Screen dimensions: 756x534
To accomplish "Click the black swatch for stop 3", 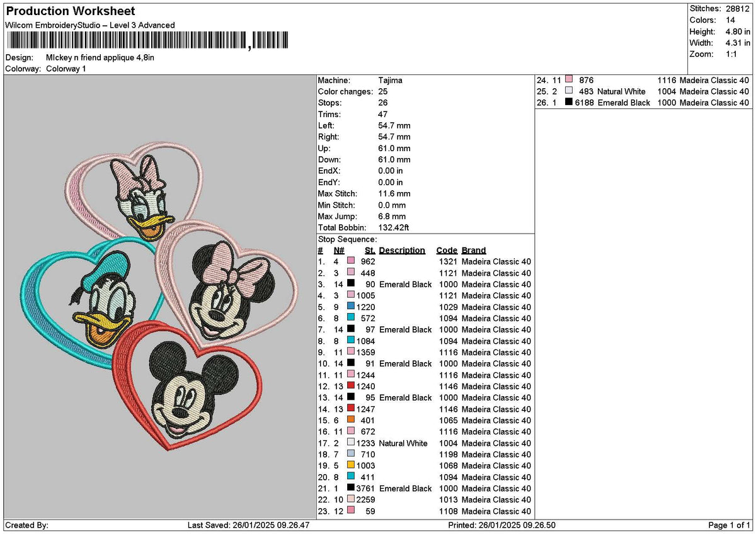I will pos(351,284).
